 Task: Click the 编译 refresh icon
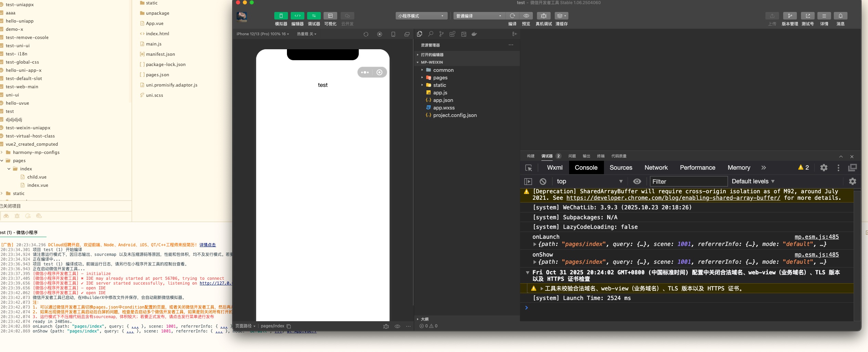(x=512, y=16)
